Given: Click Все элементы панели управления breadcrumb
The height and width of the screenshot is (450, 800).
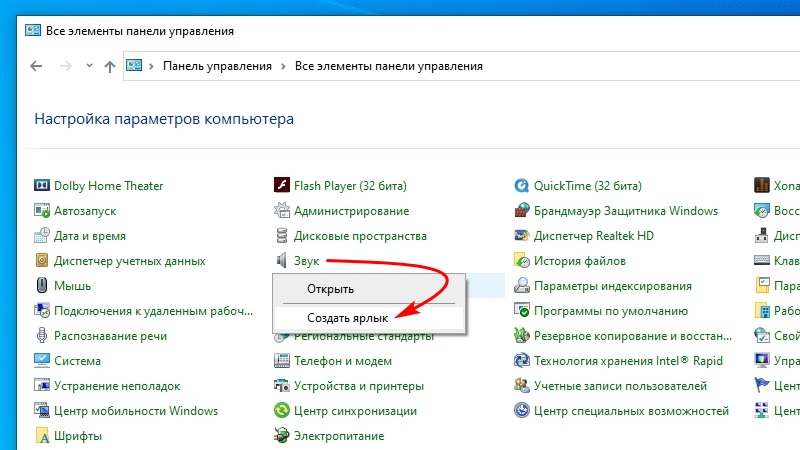Looking at the screenshot, I should tap(389, 66).
